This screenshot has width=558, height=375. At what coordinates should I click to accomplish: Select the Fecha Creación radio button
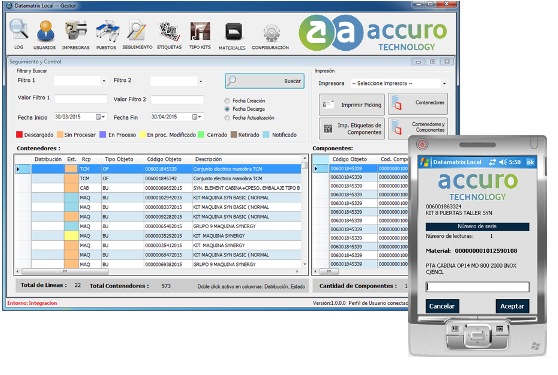coord(227,101)
